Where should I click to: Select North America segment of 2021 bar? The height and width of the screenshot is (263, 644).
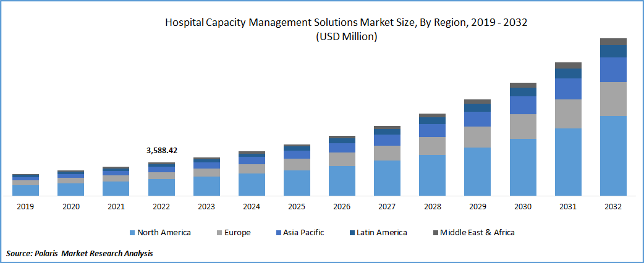116,188
